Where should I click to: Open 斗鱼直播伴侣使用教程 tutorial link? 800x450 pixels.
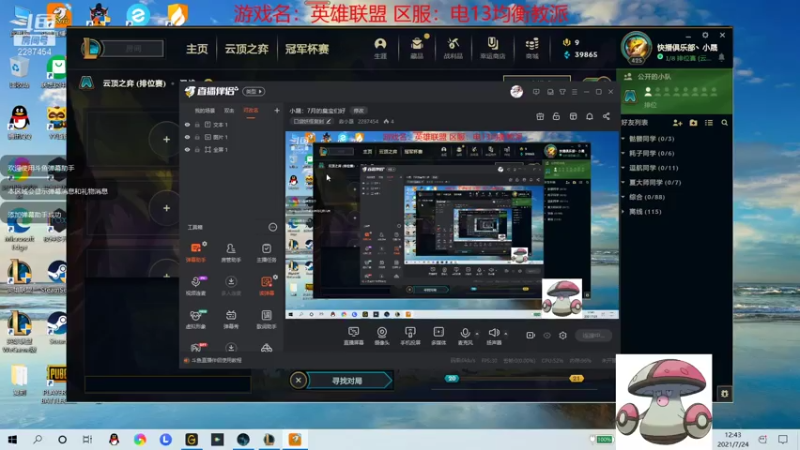[216, 360]
